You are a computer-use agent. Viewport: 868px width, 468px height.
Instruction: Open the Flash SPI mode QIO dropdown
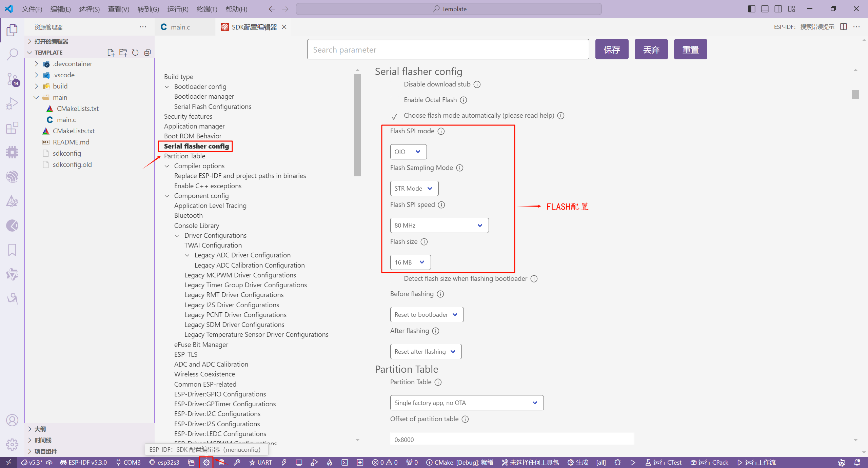point(408,152)
